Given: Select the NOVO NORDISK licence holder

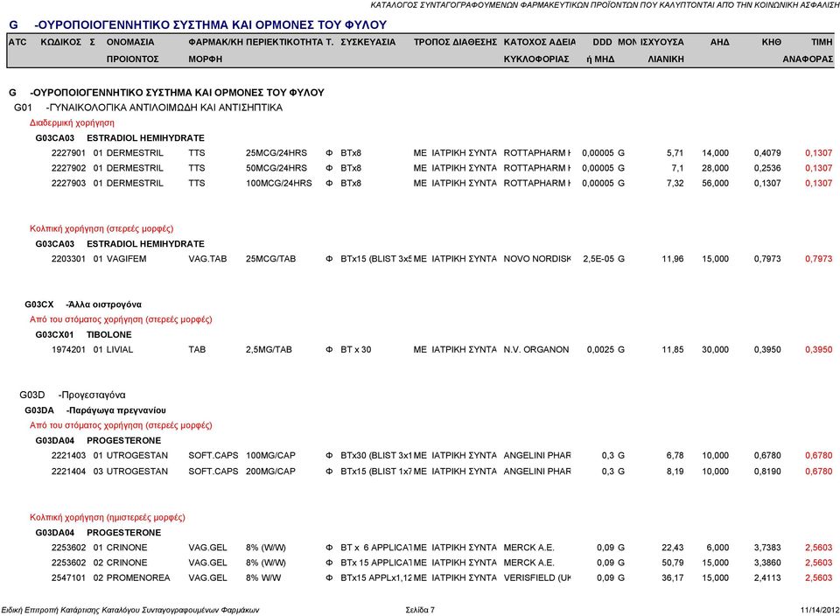Looking at the screenshot, I should point(537,259).
